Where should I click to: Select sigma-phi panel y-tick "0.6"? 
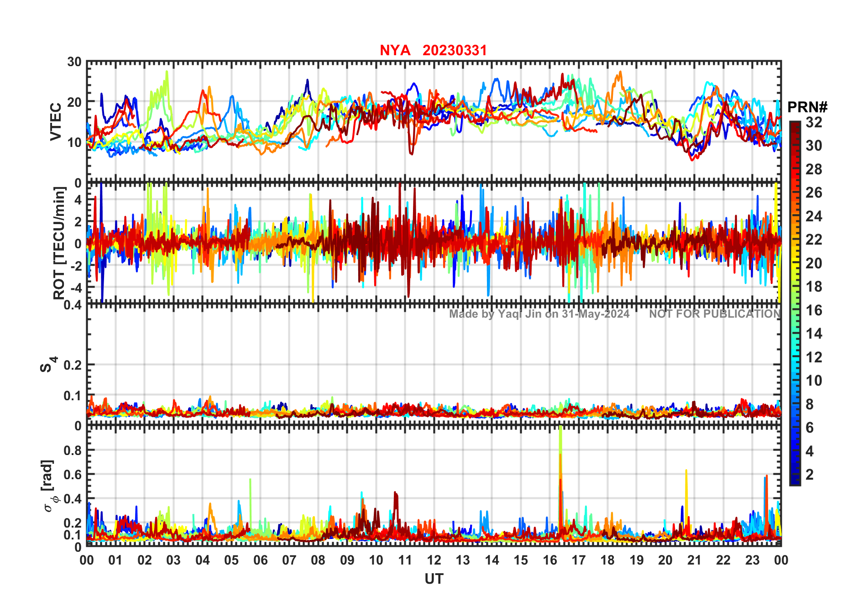(x=73, y=474)
